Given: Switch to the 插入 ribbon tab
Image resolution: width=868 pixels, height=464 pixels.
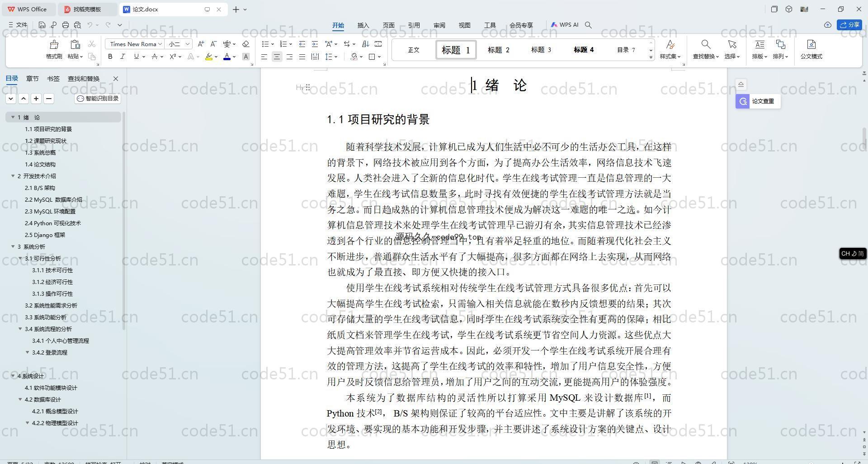Looking at the screenshot, I should [363, 25].
